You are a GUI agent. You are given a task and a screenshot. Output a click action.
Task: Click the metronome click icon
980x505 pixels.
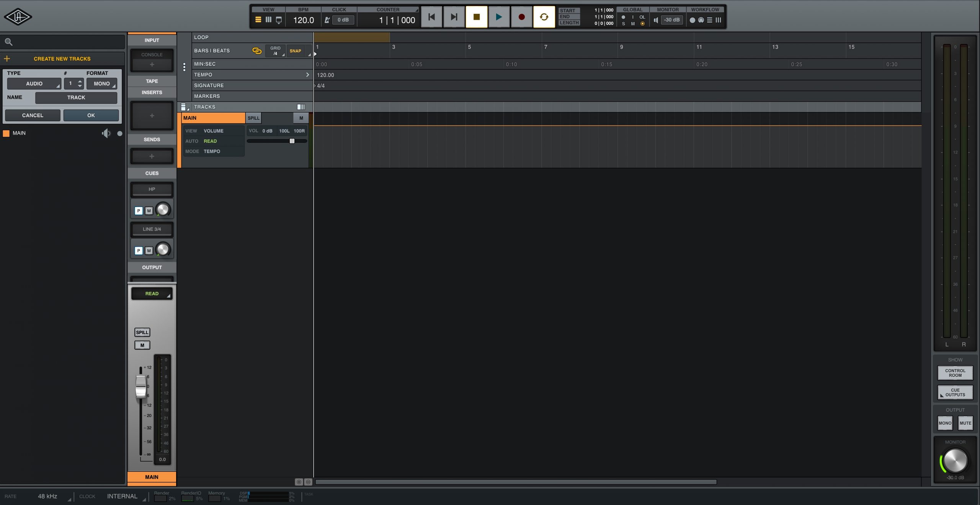(327, 20)
